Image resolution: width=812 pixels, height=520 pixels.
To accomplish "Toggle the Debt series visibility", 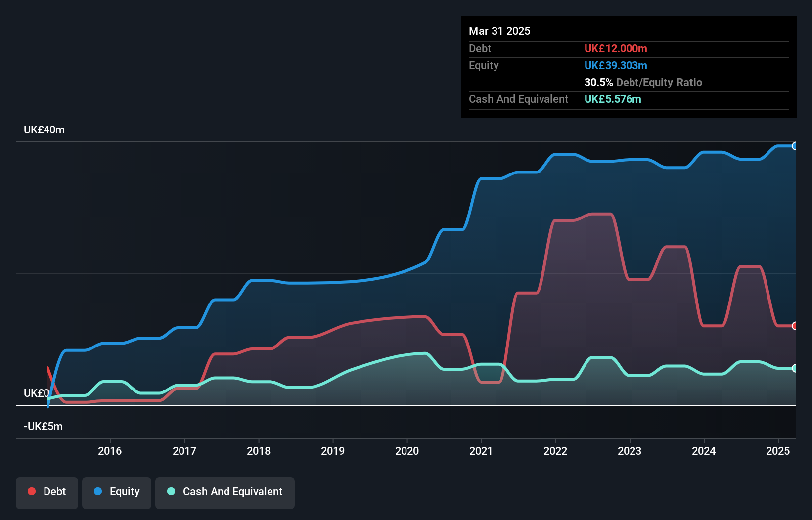I will click(47, 492).
